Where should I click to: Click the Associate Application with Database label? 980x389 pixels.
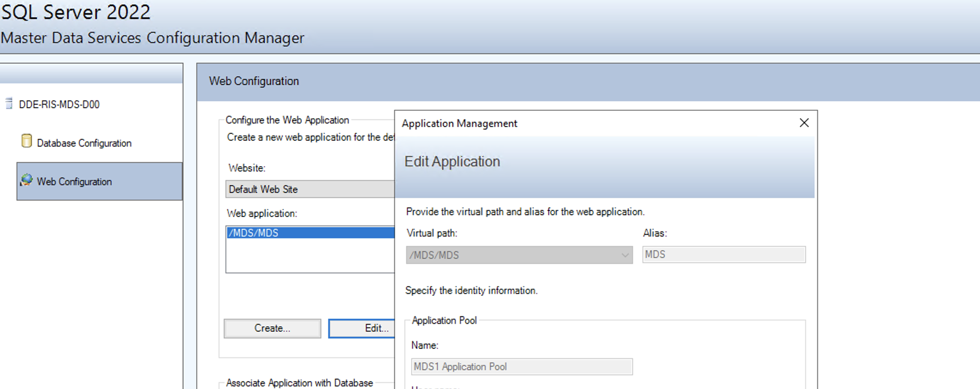tap(299, 383)
